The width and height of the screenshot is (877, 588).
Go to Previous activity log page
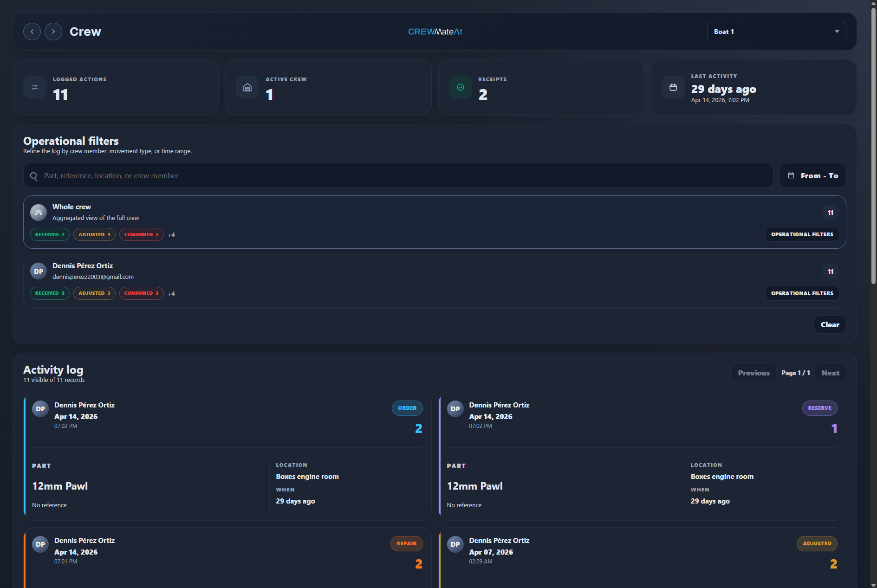(x=754, y=373)
